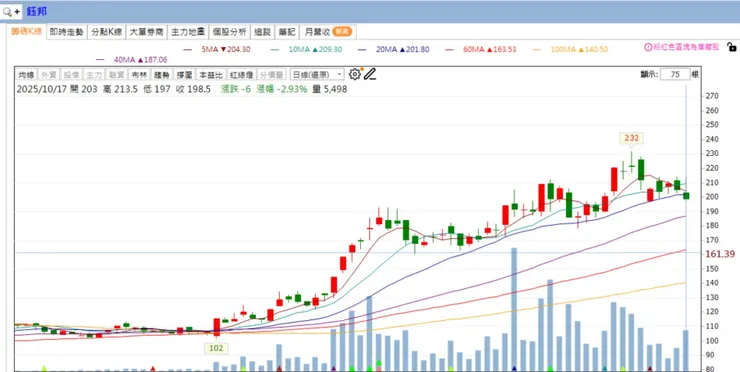This screenshot has width=740, height=372.
Task: Open the chart settings gear icon
Action: click(354, 74)
